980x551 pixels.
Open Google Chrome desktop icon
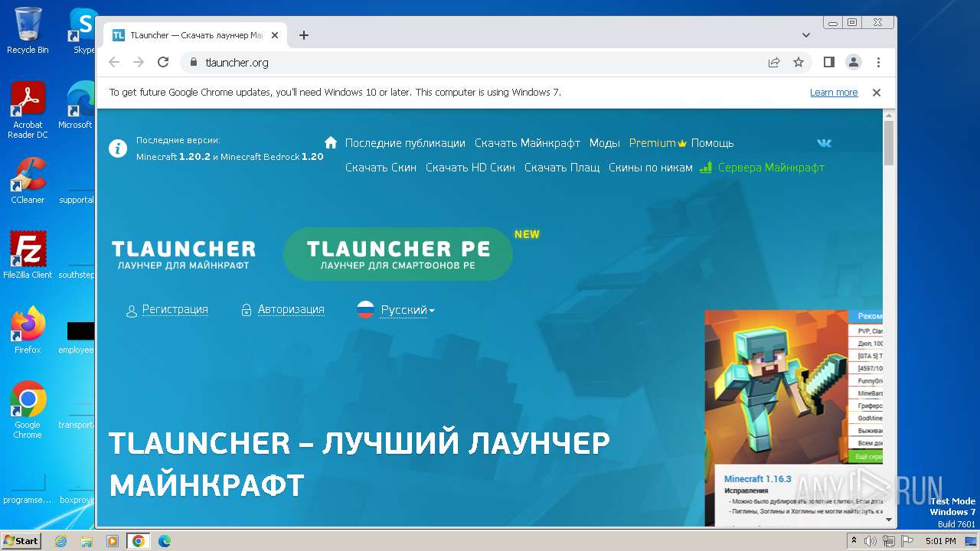click(x=28, y=410)
